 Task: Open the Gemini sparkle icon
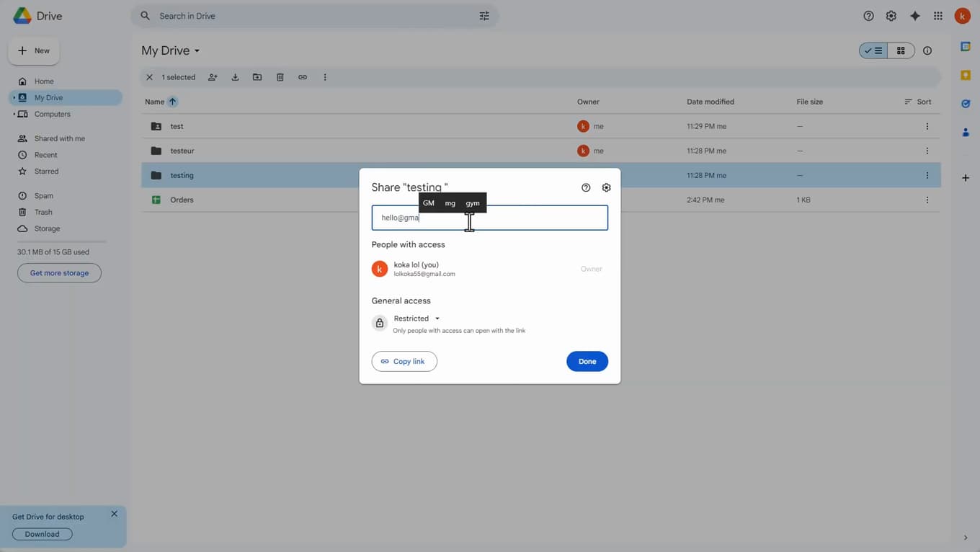coord(914,16)
